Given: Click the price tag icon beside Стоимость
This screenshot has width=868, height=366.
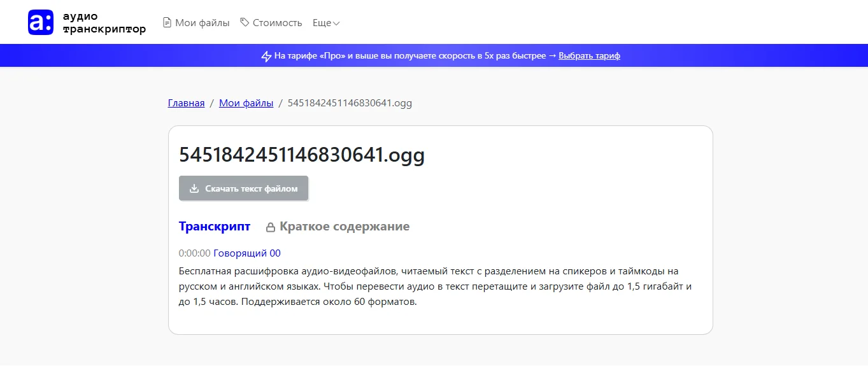Looking at the screenshot, I should 245,22.
